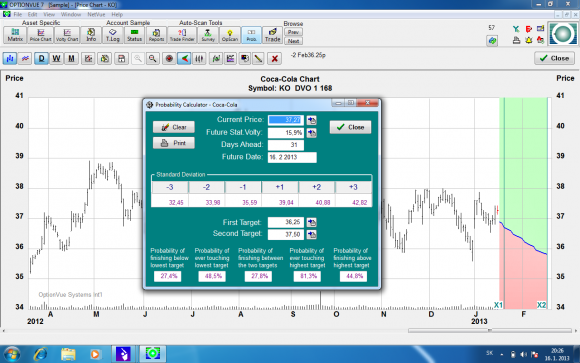Click the Second Target field

pos(286,234)
